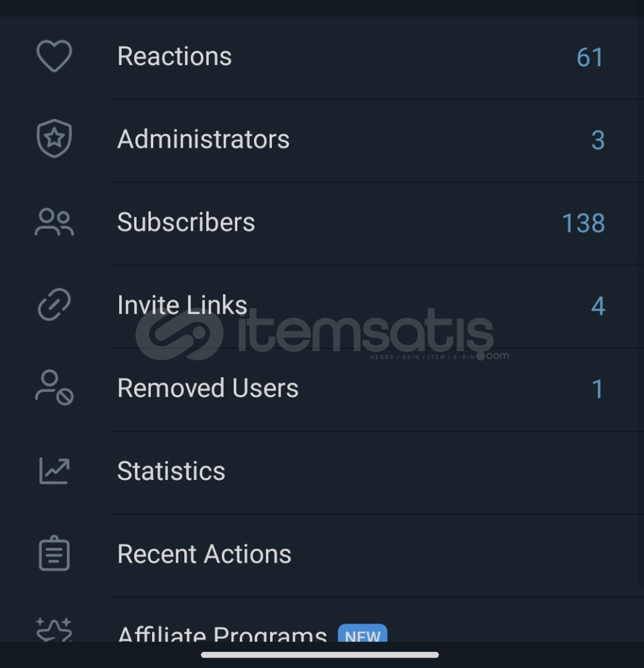Tap the NEW badge beside Affiliate Programs
The image size is (644, 668).
[362, 633]
